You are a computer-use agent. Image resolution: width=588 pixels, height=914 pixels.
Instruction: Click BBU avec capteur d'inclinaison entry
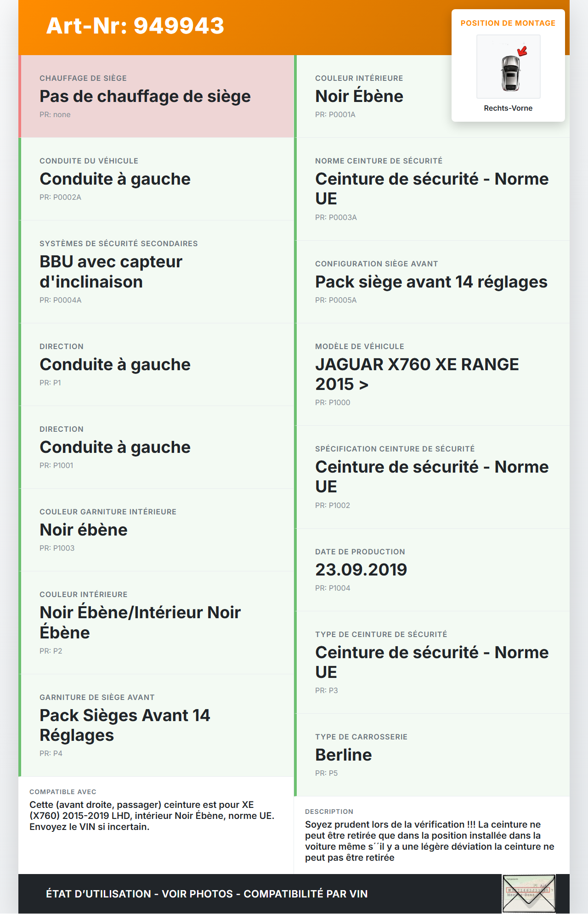click(111, 271)
